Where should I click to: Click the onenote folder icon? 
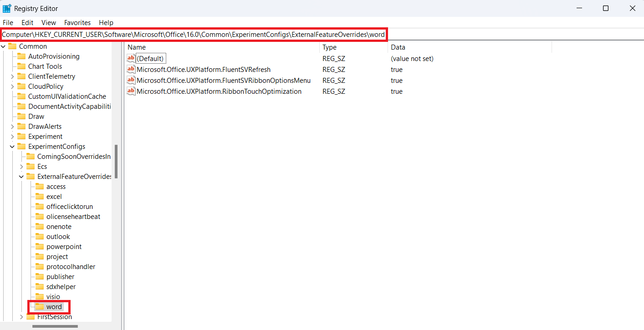[40, 227]
